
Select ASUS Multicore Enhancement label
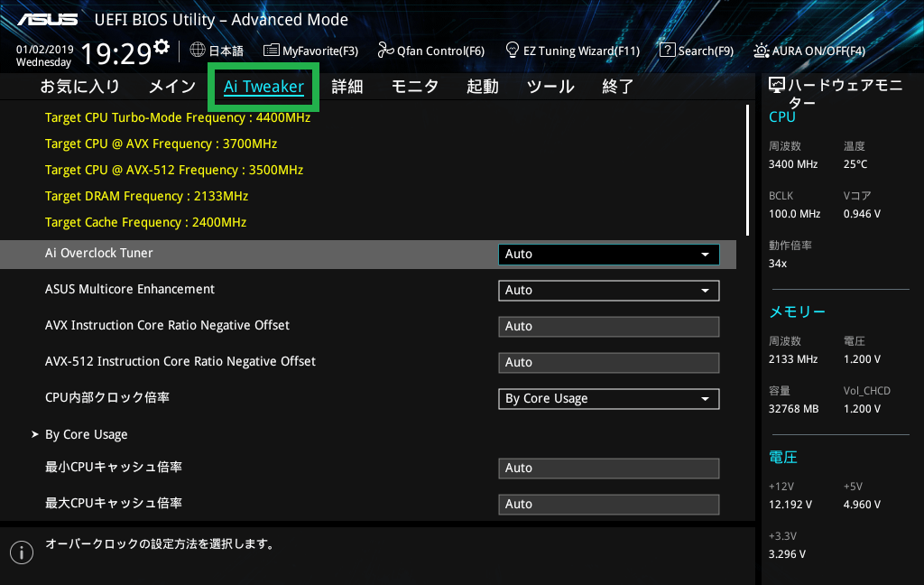pos(130,289)
